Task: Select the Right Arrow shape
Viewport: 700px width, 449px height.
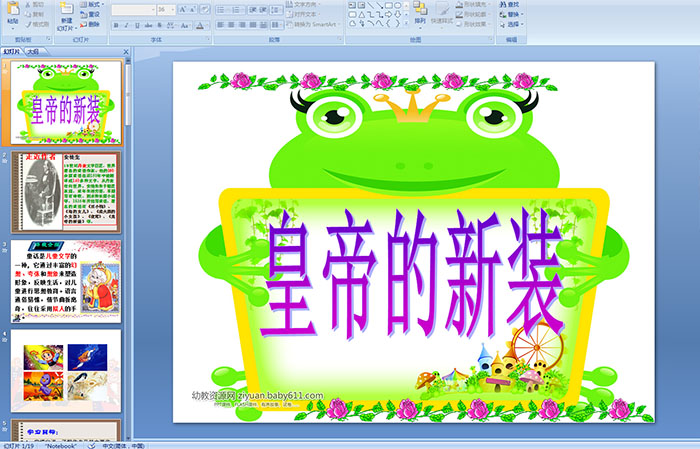Action: pos(389,14)
